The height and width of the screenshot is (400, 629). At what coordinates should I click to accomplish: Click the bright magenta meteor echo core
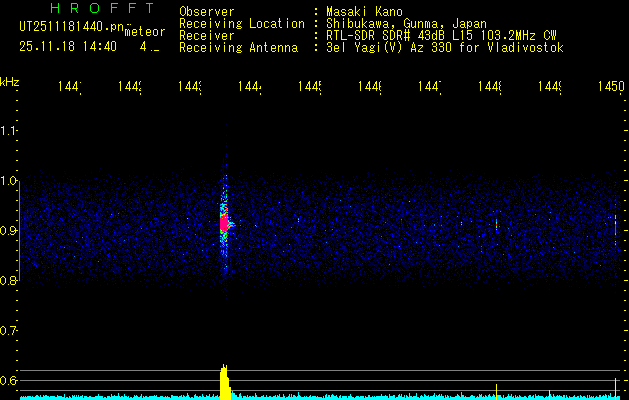point(224,222)
